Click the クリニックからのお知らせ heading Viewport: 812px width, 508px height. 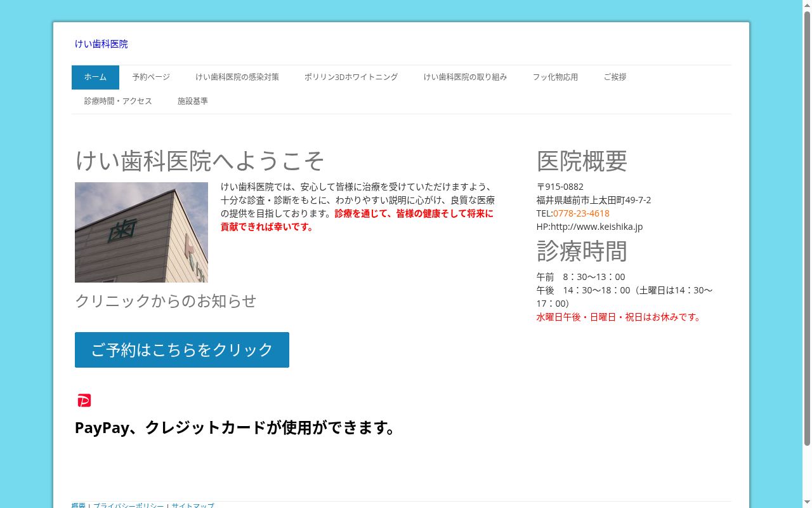point(166,300)
